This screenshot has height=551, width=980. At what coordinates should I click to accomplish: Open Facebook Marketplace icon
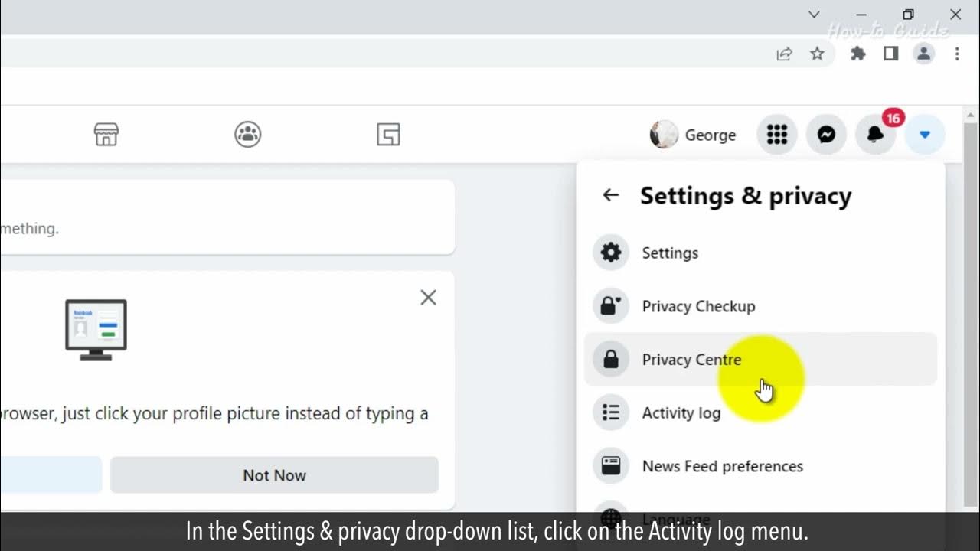pos(106,135)
